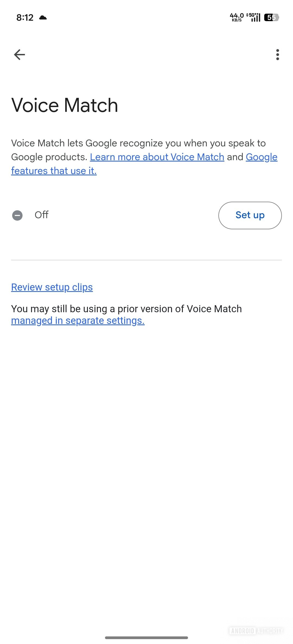This screenshot has height=644, width=293.
Task: Open the three-dot overflow menu
Action: coord(278,54)
